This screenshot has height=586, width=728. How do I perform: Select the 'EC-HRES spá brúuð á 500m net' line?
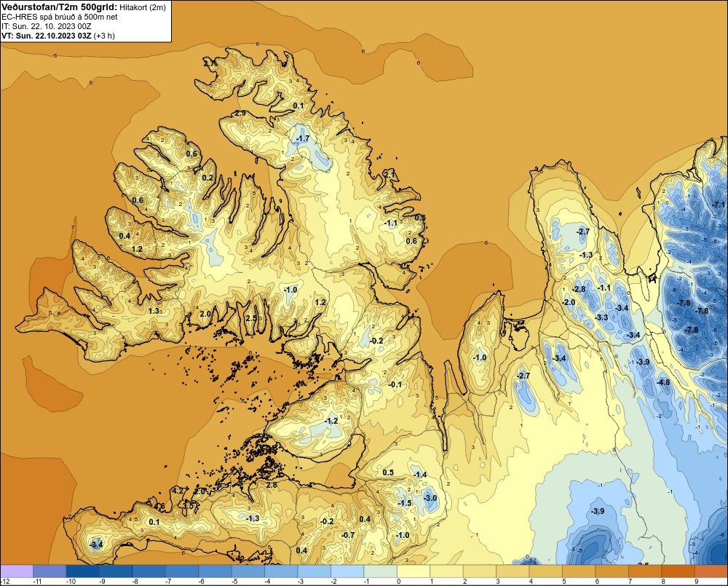[x=60, y=17]
